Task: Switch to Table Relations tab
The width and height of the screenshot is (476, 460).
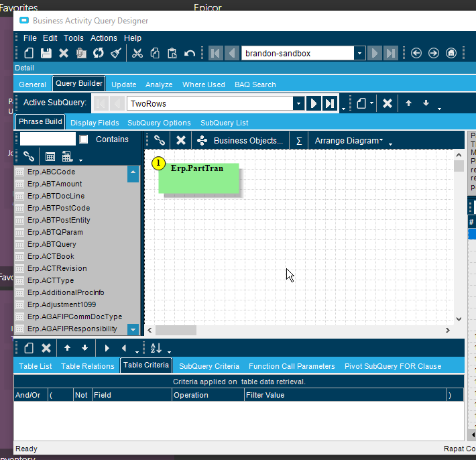Action: tap(88, 366)
